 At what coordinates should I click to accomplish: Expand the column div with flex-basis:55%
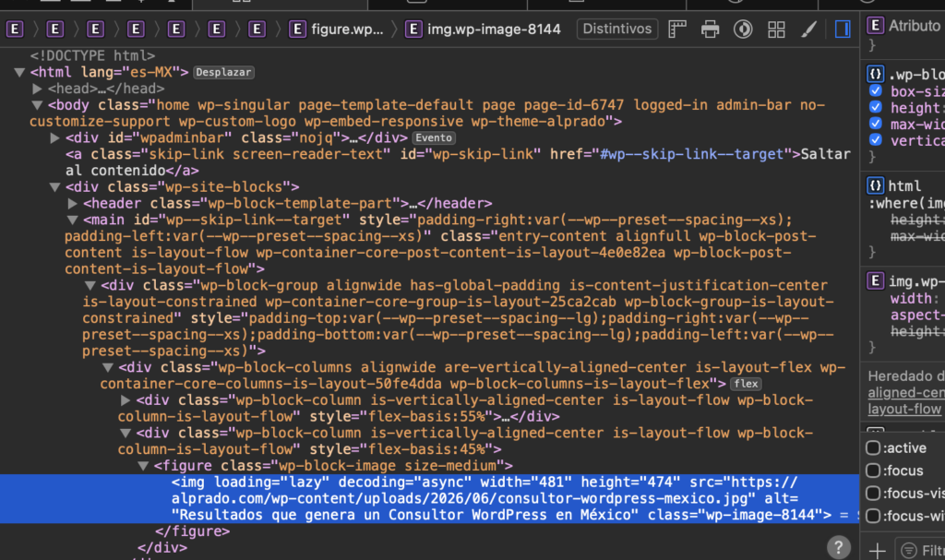point(126,400)
